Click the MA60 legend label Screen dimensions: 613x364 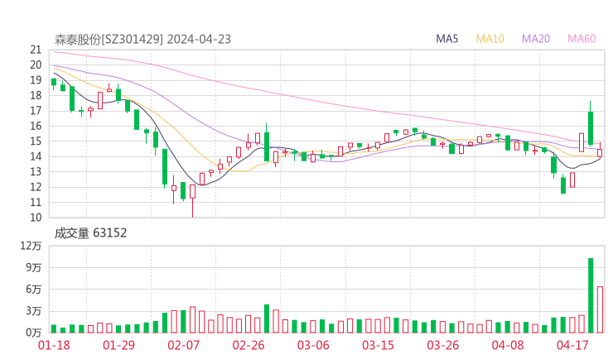[x=582, y=39]
